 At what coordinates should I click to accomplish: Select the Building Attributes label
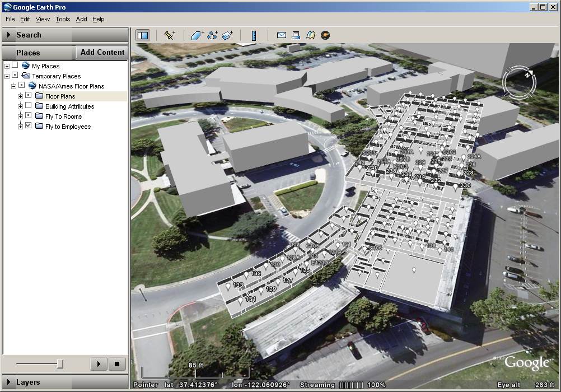(x=70, y=106)
